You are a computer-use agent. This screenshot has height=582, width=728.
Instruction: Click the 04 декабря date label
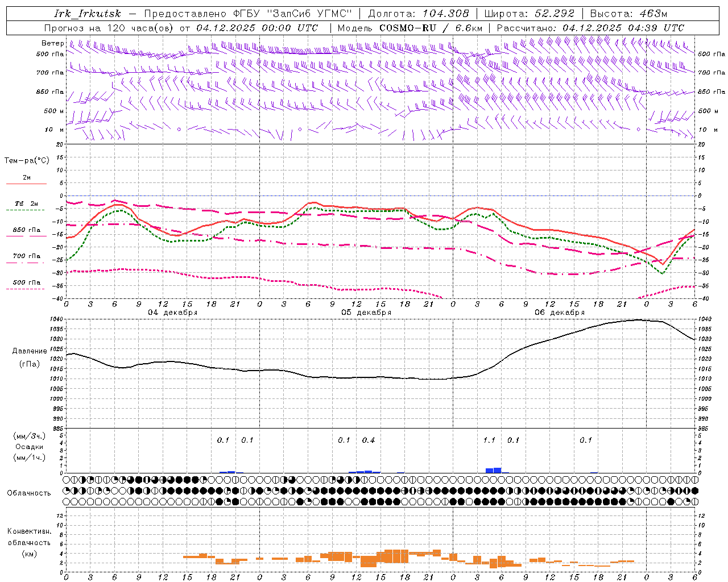pos(173,313)
